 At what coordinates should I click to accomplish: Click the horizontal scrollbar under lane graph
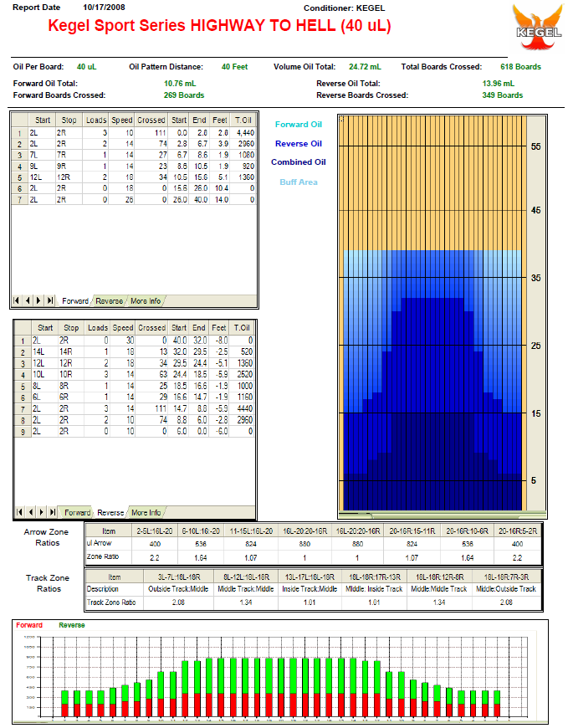click(443, 515)
